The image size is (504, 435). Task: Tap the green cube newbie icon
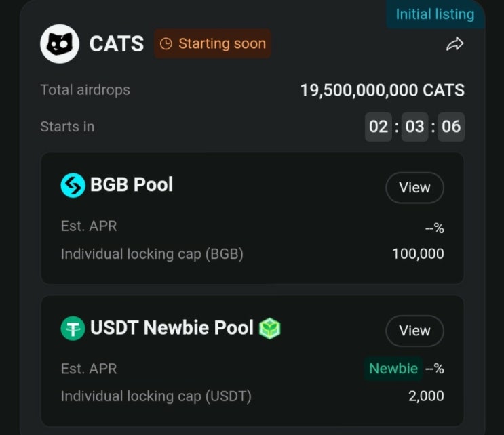(x=269, y=329)
